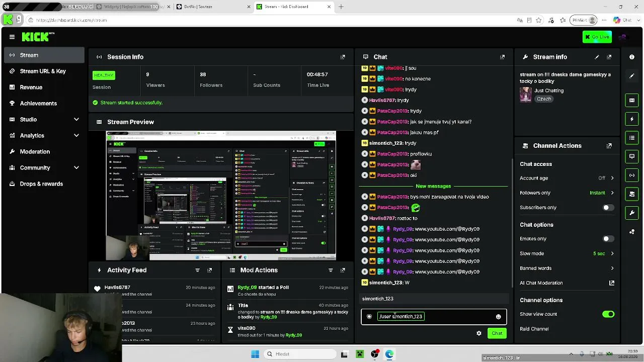Click the Stream Preview thumbnail
The width and height of the screenshot is (644, 362).
tap(221, 196)
